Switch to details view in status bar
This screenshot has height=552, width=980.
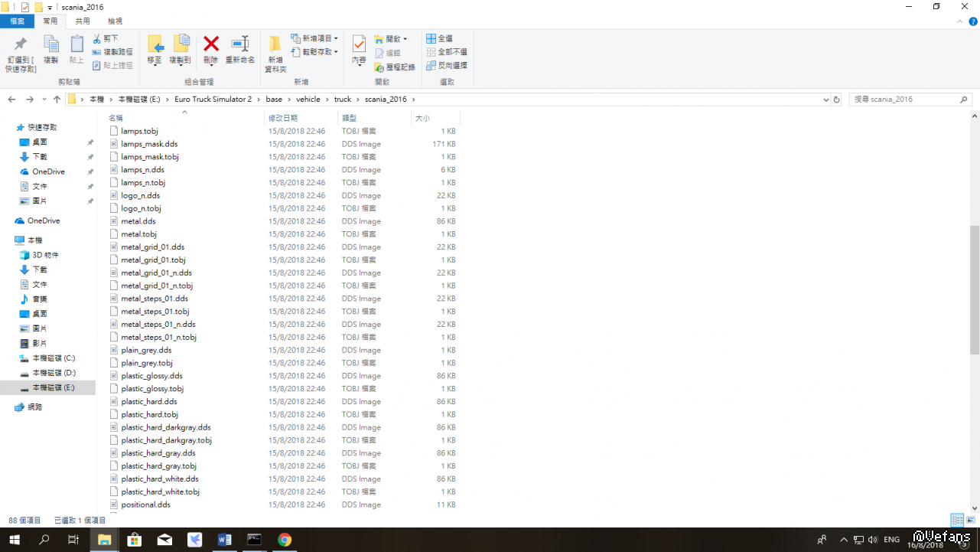coord(956,520)
